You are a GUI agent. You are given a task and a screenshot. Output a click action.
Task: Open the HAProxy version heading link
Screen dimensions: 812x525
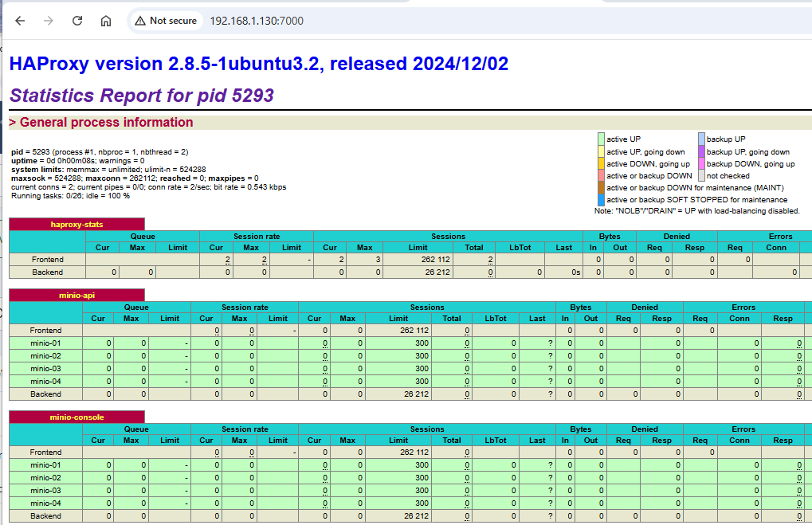coord(258,64)
